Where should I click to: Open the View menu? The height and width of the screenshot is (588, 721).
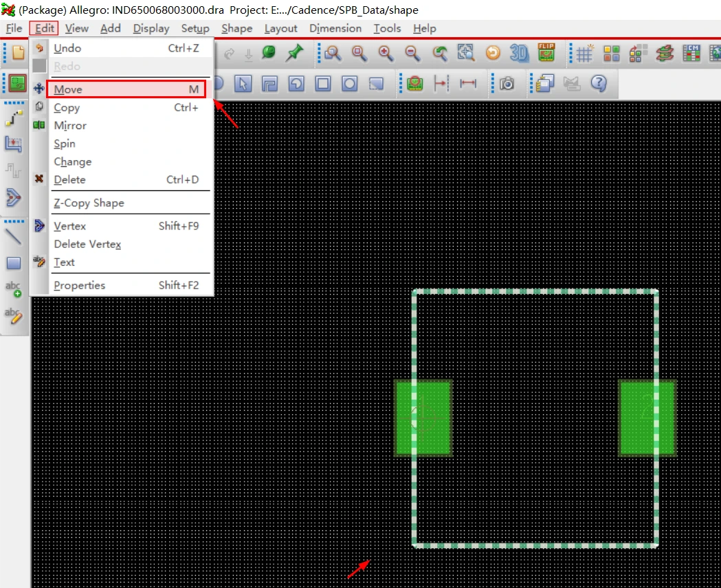tap(77, 28)
